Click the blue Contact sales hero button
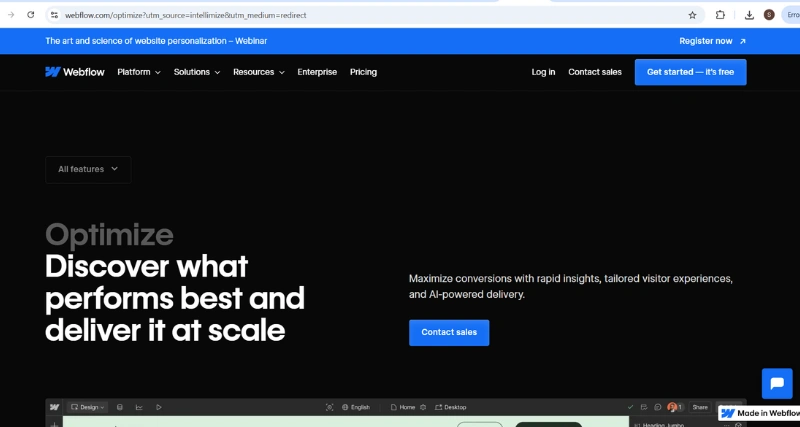 click(449, 332)
